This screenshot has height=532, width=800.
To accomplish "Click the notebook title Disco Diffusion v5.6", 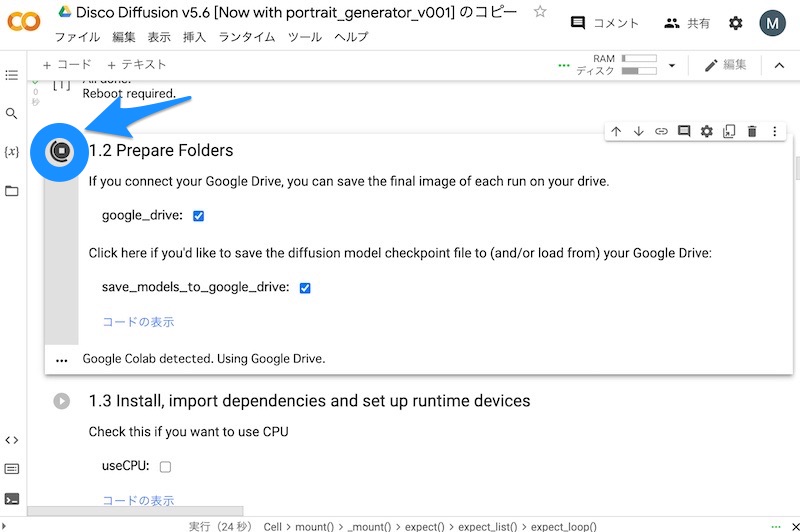I will pos(296,12).
